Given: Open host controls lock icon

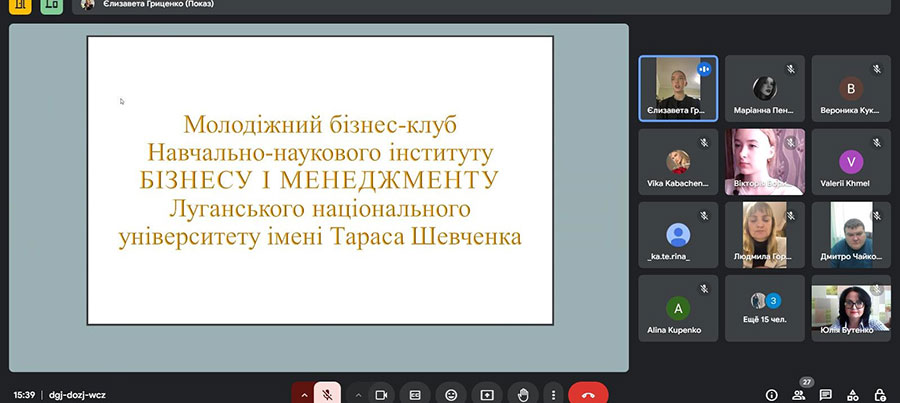Looking at the screenshot, I should 880,395.
